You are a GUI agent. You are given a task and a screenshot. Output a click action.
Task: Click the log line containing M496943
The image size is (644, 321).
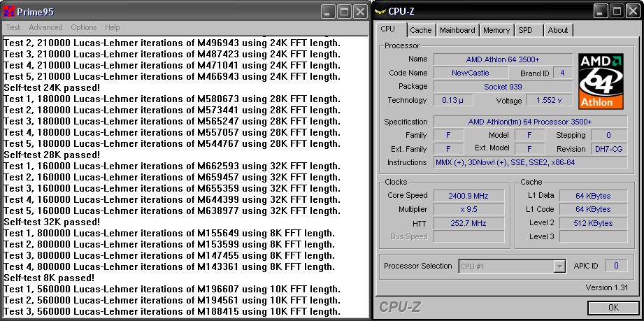tap(172, 43)
